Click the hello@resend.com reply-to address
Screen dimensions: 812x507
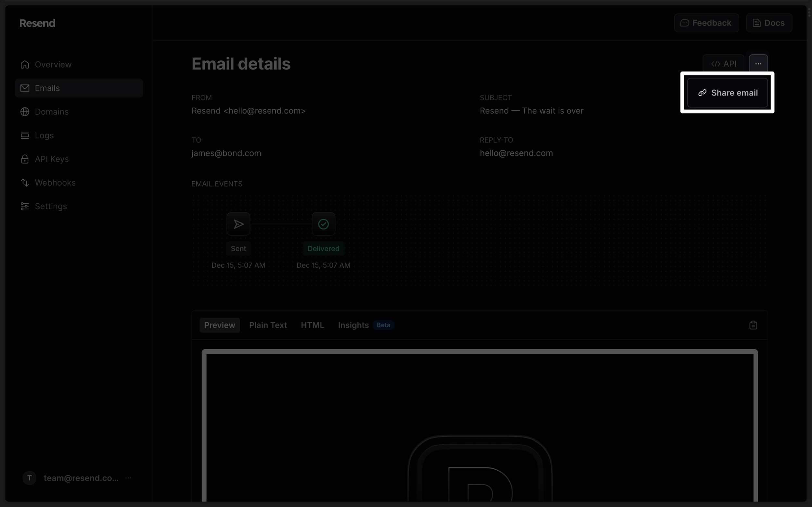point(516,153)
